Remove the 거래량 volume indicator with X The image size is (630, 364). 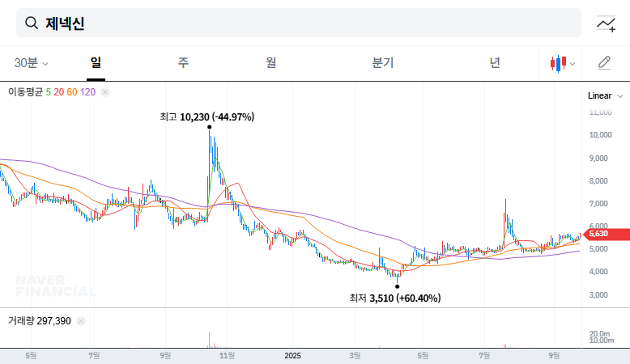pos(81,321)
